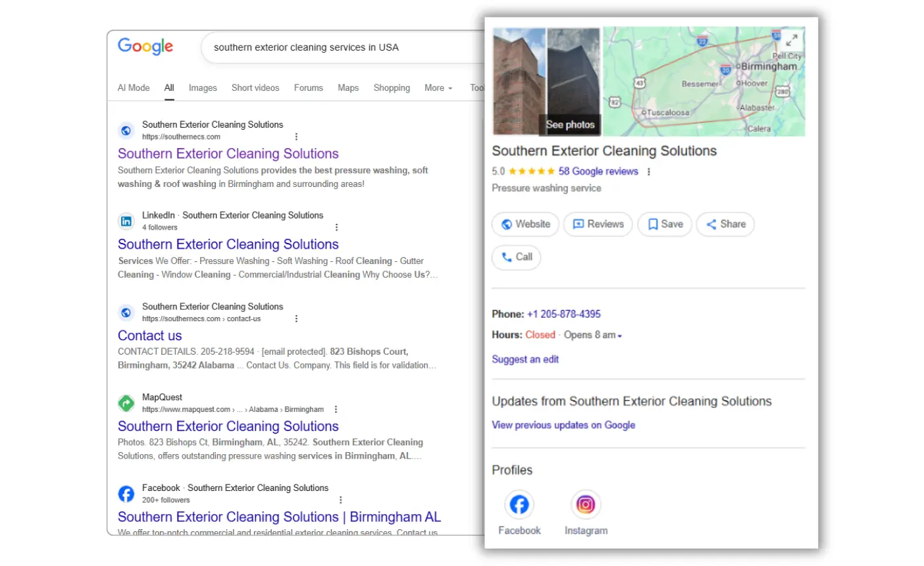Viewport: 924px width, 566px height.
Task: Open the three-dot menu of the Facebook result
Action: [340, 500]
